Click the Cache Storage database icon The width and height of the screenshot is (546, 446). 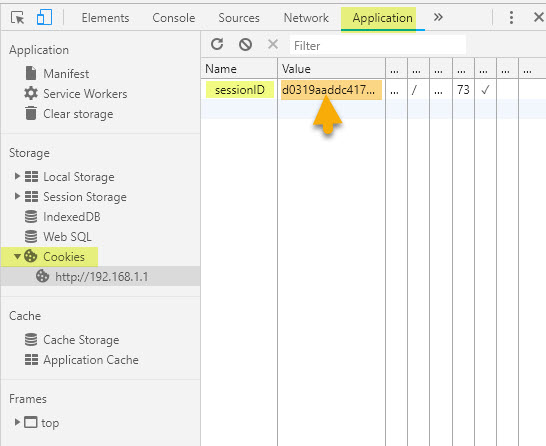[31, 339]
